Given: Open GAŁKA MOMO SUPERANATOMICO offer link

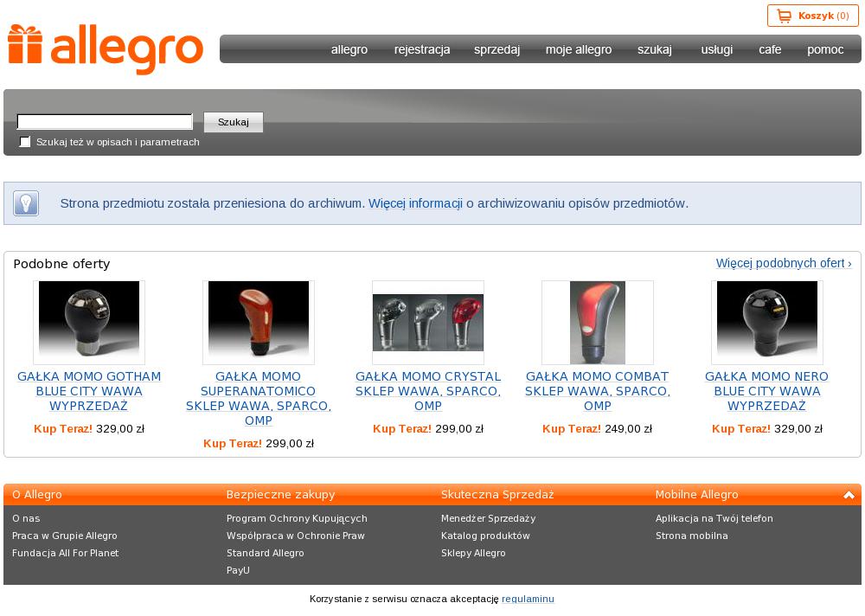Looking at the screenshot, I should pyautogui.click(x=258, y=399).
